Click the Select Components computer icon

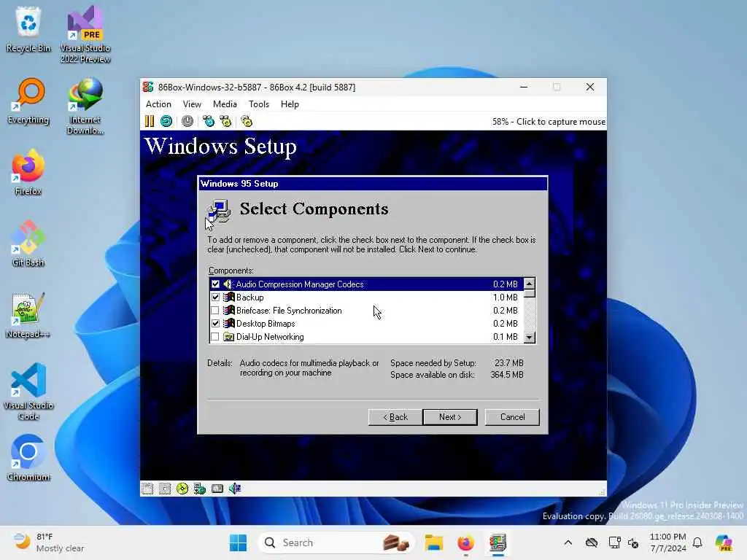click(x=219, y=211)
